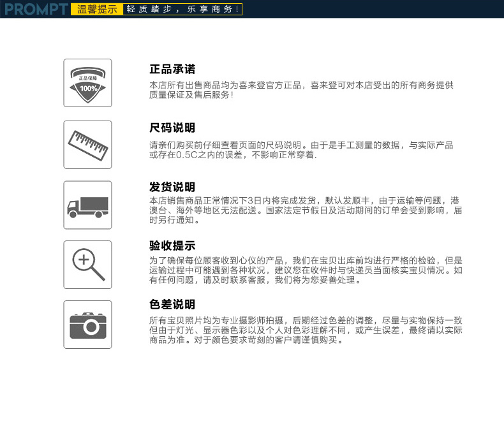Select the delivery truck icon
The width and height of the screenshot is (504, 435).
pyautogui.click(x=87, y=205)
